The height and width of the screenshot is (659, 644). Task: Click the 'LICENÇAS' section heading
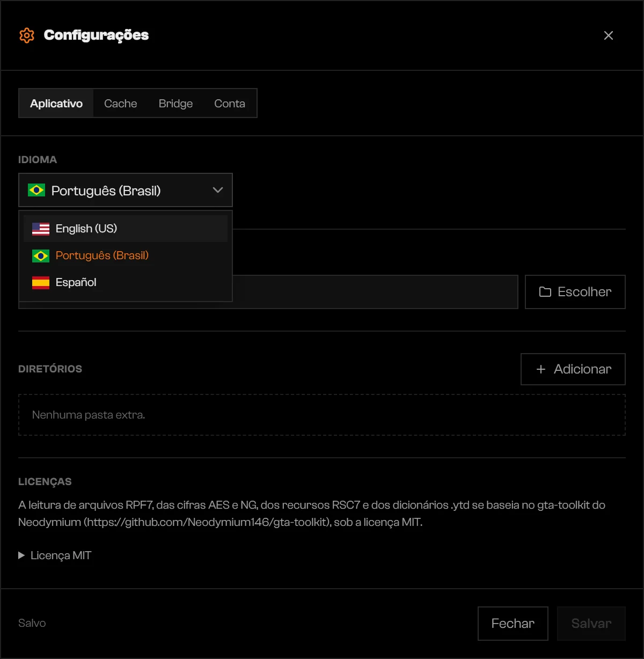pos(45,481)
